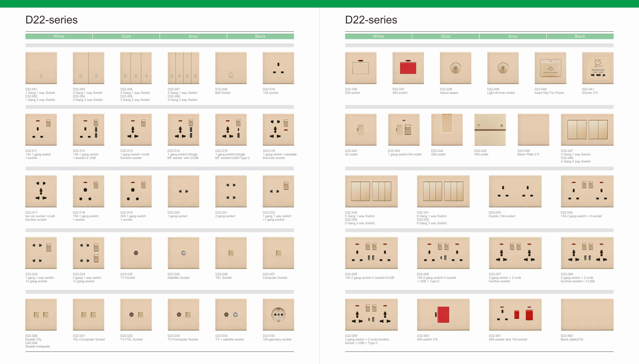Click the 'D22-series' heading on the left page
Image resolution: width=639 pixels, height=364 pixels.
(x=52, y=20)
